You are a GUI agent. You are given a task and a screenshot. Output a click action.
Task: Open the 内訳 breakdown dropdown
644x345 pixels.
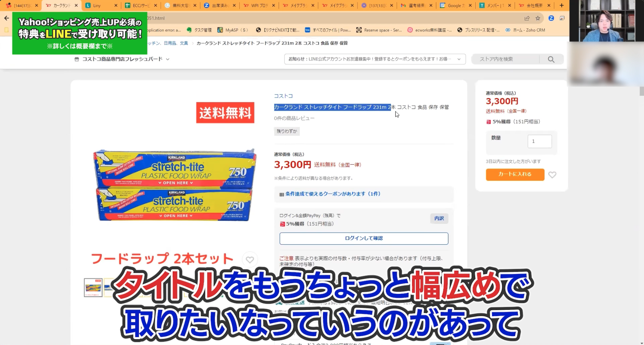(439, 219)
